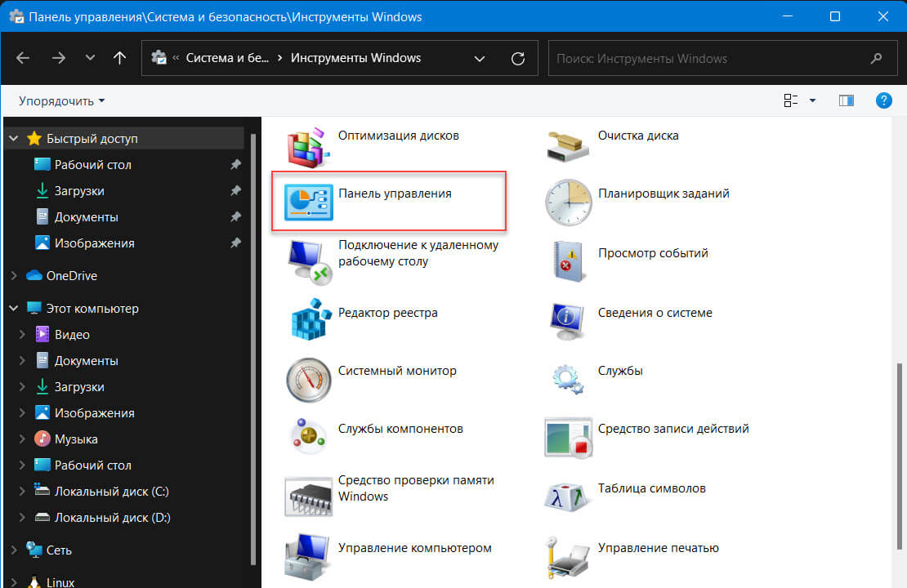Viewport: 907px width, 588px height.
Task: Open Сведения о системе icon
Action: click(x=567, y=322)
